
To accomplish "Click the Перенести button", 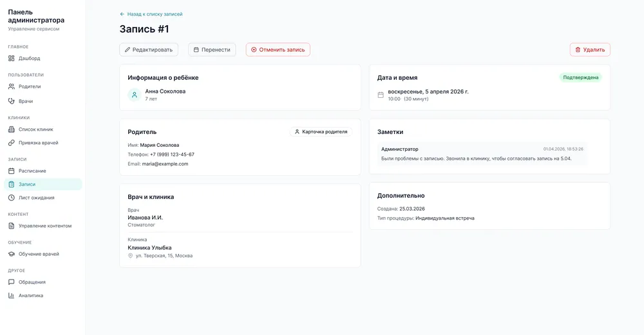I will pyautogui.click(x=212, y=50).
